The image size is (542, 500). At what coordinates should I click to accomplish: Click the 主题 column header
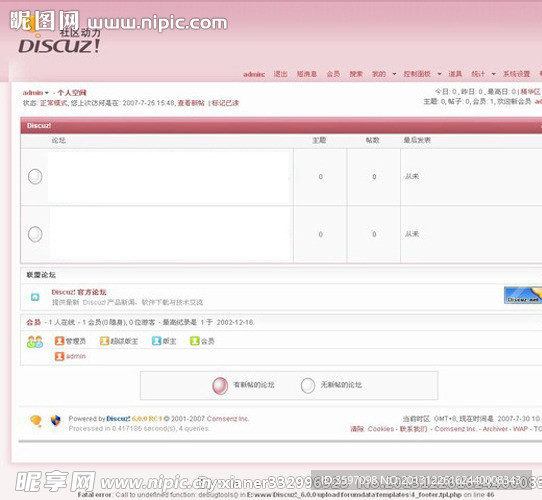click(x=319, y=140)
